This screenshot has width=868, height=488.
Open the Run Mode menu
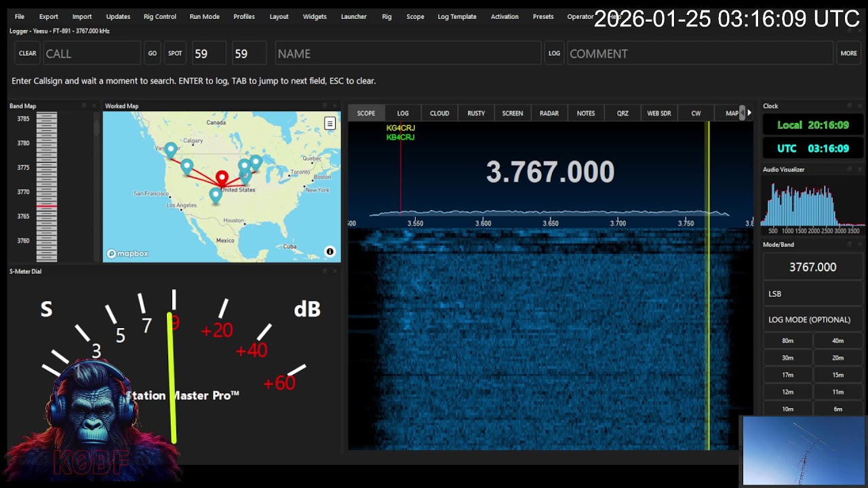point(205,17)
